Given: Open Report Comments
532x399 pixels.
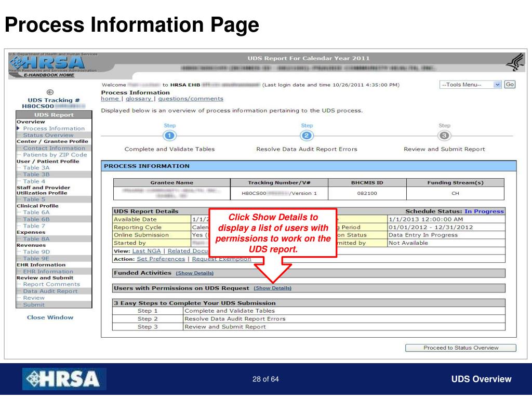Looking at the screenshot, I should pyautogui.click(x=51, y=284).
